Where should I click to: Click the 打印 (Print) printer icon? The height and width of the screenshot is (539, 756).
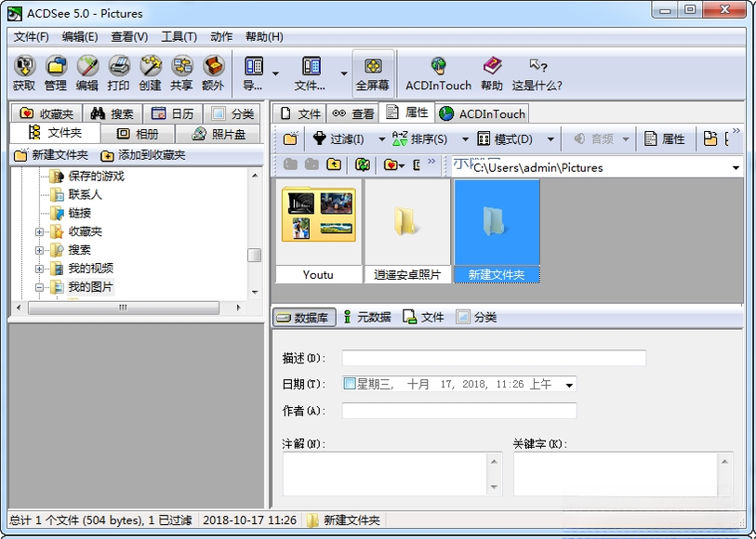(x=118, y=73)
